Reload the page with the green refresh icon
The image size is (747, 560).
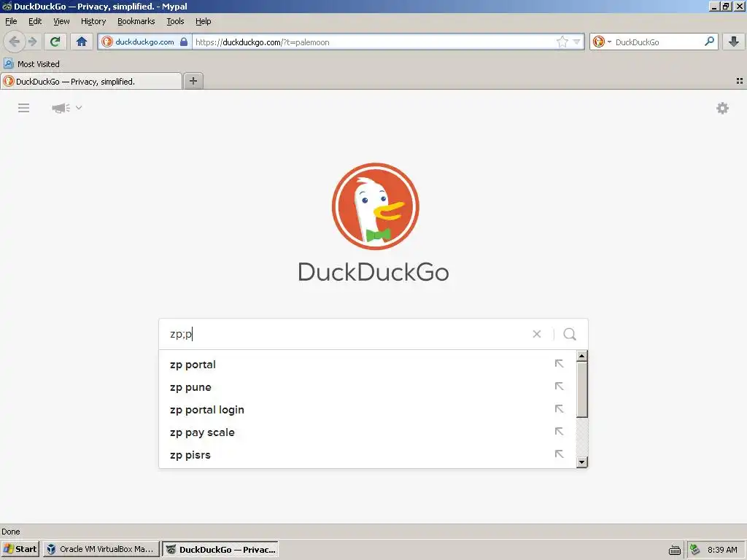(x=55, y=42)
